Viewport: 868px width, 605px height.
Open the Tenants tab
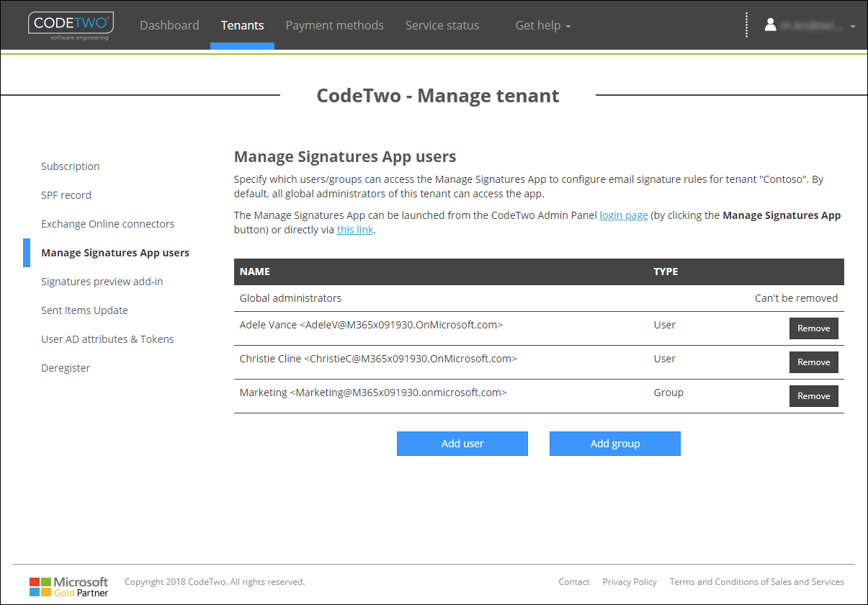point(242,25)
